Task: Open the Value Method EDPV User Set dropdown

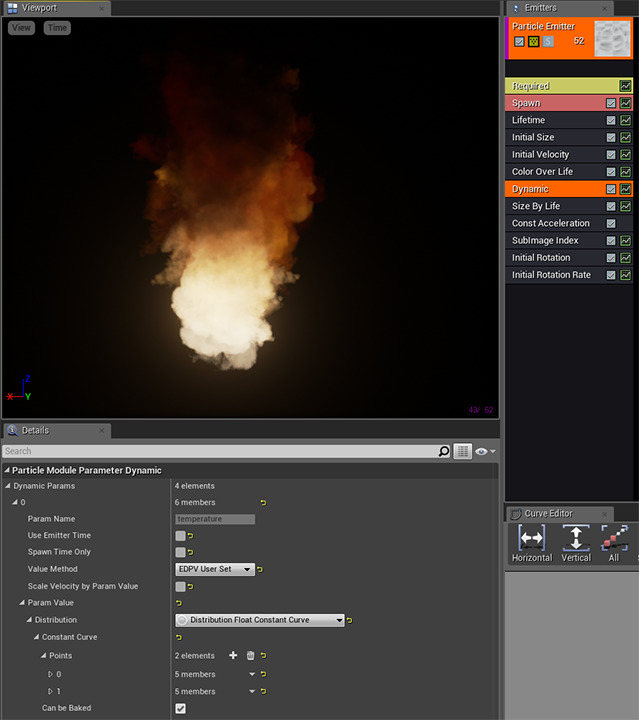Action: (214, 569)
